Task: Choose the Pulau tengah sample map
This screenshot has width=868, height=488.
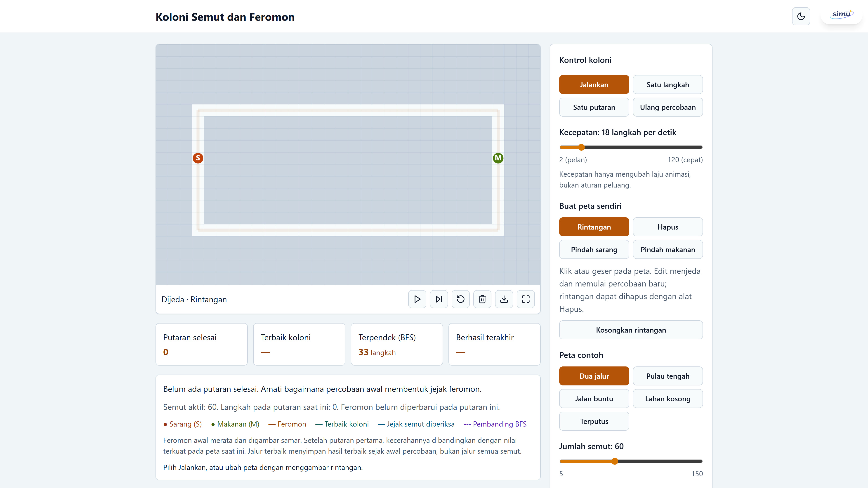Action: (668, 376)
